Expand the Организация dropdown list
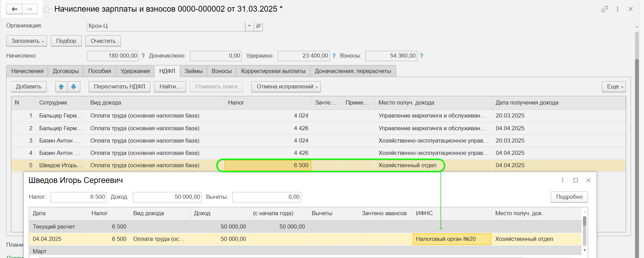This screenshot has height=258, width=644. (250, 26)
